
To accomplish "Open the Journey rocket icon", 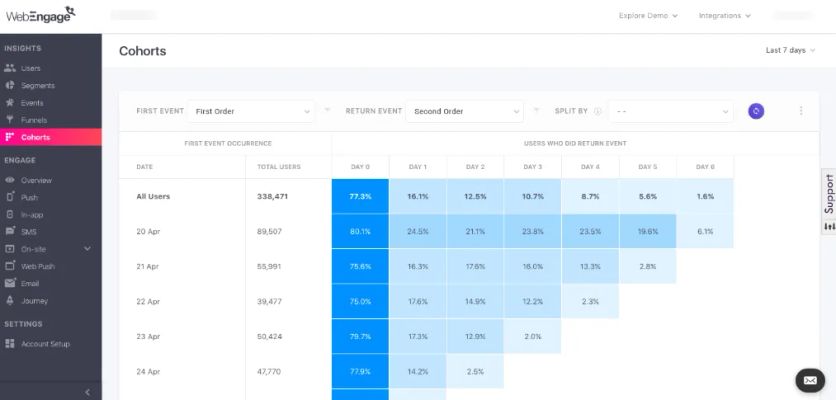I will click(10, 300).
